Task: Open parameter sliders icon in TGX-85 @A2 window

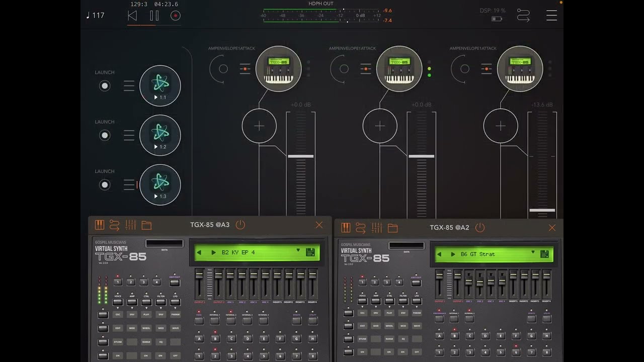Action: point(377,228)
